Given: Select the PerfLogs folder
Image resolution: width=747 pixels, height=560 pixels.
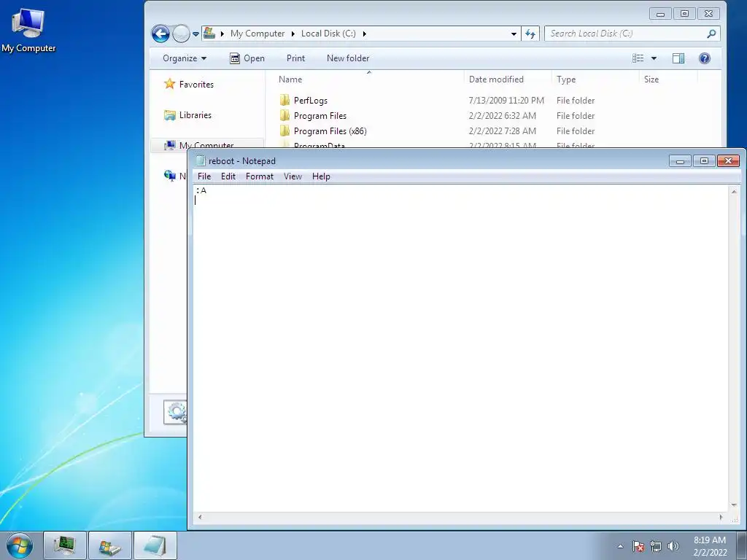Looking at the screenshot, I should tap(311, 101).
